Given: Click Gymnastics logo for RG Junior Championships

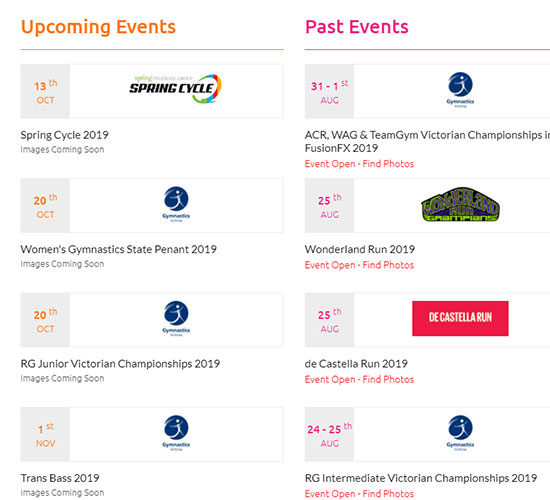Looking at the screenshot, I should coord(176,319).
